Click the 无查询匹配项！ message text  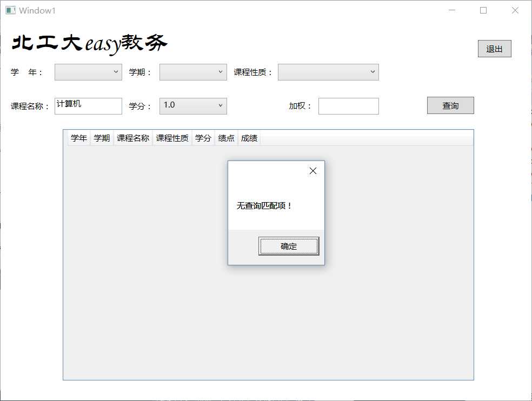coord(264,205)
